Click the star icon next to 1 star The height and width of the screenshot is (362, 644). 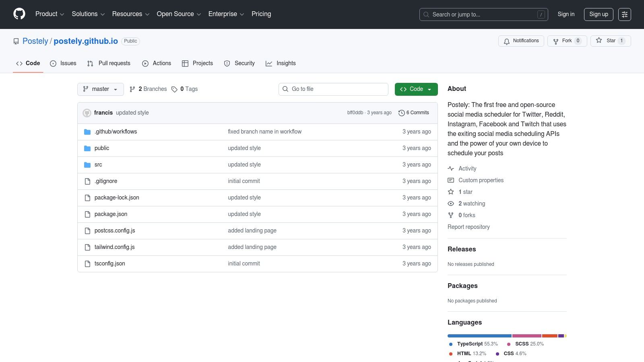451,192
